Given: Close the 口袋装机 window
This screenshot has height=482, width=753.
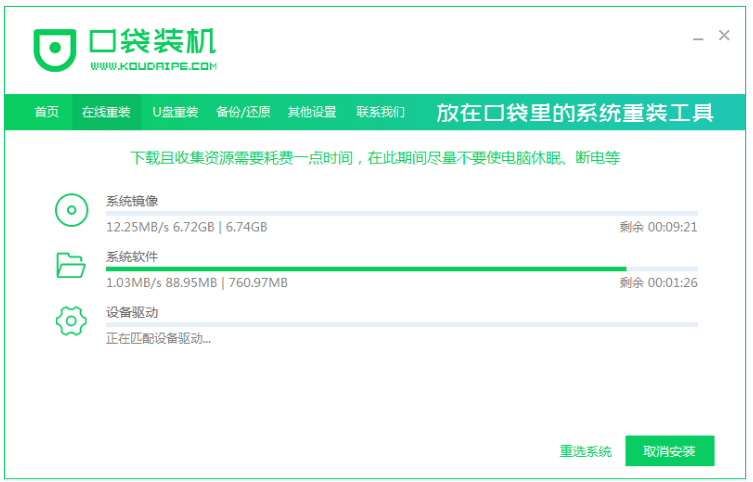Looking at the screenshot, I should [x=724, y=36].
